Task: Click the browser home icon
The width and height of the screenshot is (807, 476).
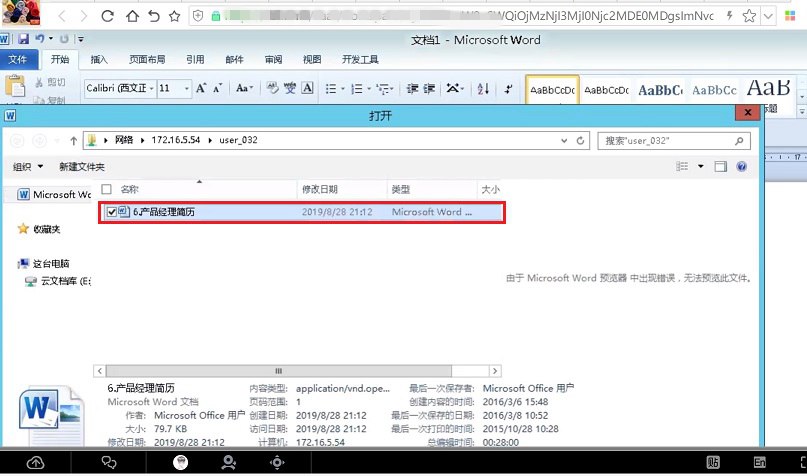Action: point(132,16)
